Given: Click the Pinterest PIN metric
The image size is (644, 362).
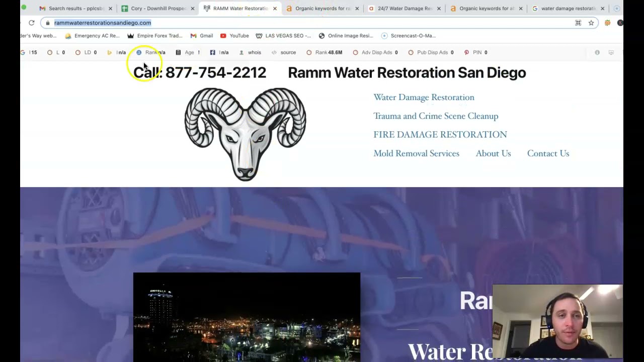Looking at the screenshot, I should click(475, 52).
